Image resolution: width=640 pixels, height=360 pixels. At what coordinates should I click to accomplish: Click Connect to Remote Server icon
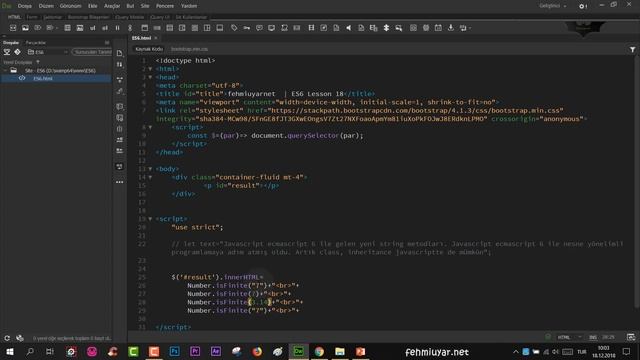pyautogui.click(x=7, y=52)
